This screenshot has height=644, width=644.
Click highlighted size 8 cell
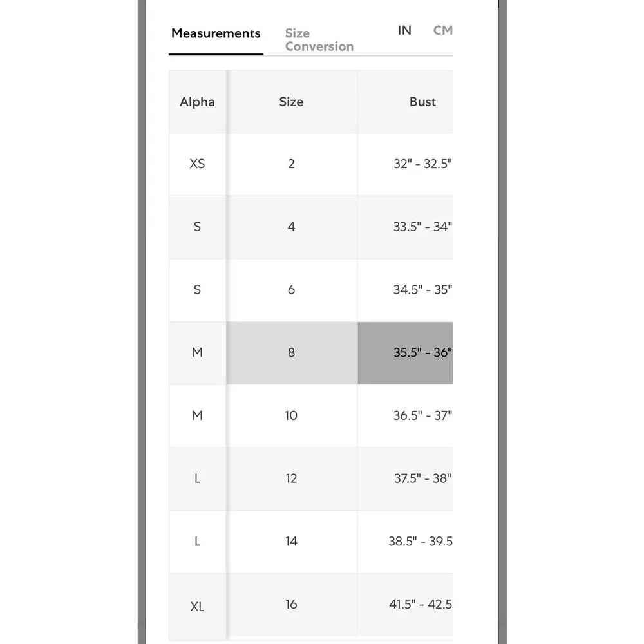coord(291,352)
